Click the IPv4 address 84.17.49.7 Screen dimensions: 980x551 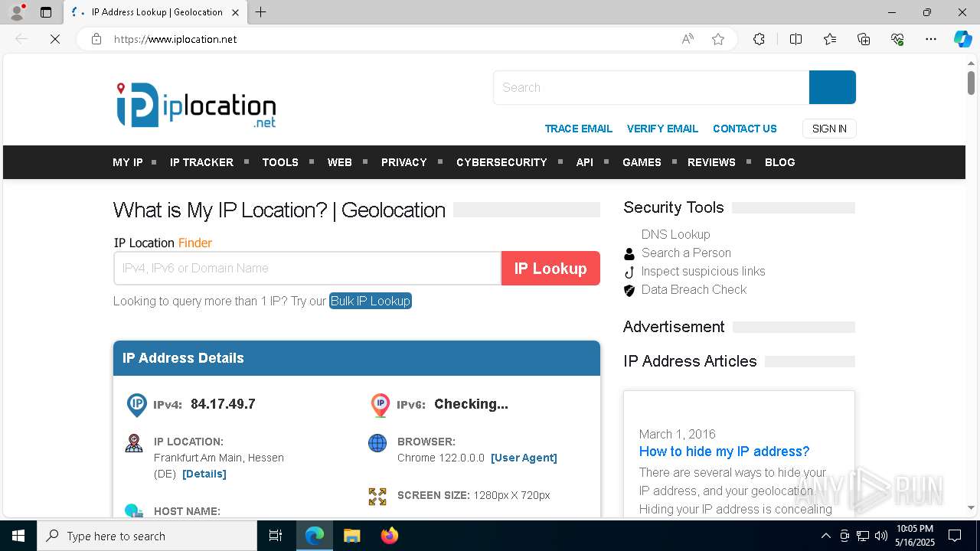(x=223, y=404)
